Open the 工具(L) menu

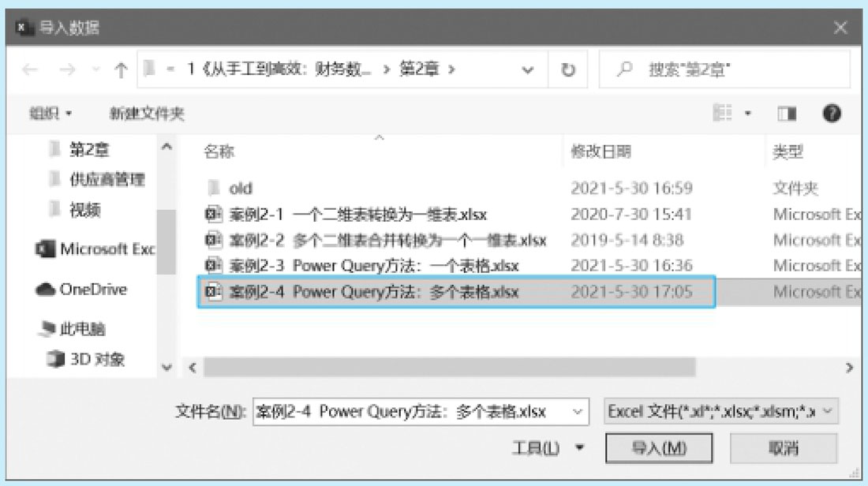[x=548, y=447]
